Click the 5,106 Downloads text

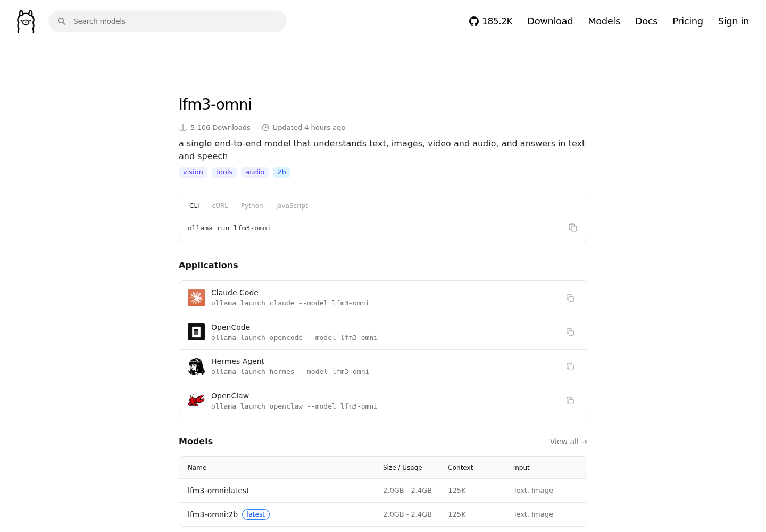[220, 128]
